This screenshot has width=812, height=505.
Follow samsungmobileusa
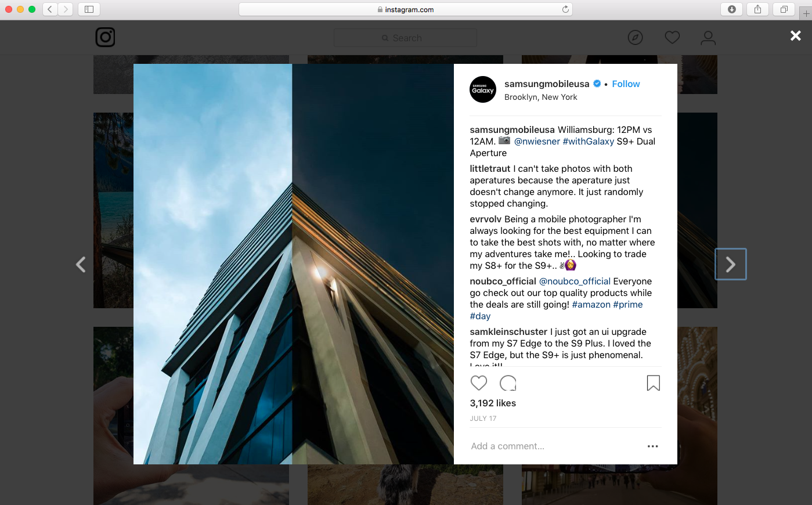[x=626, y=84]
